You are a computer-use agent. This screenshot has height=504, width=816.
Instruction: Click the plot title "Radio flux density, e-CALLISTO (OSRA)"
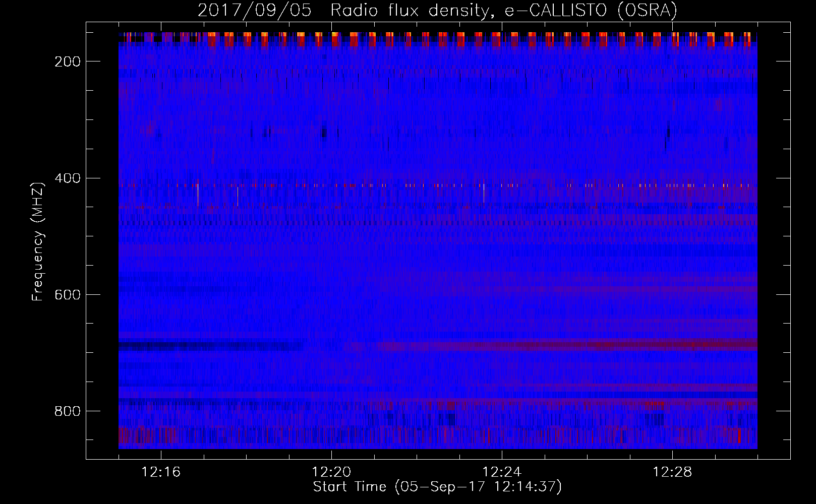pos(504,11)
